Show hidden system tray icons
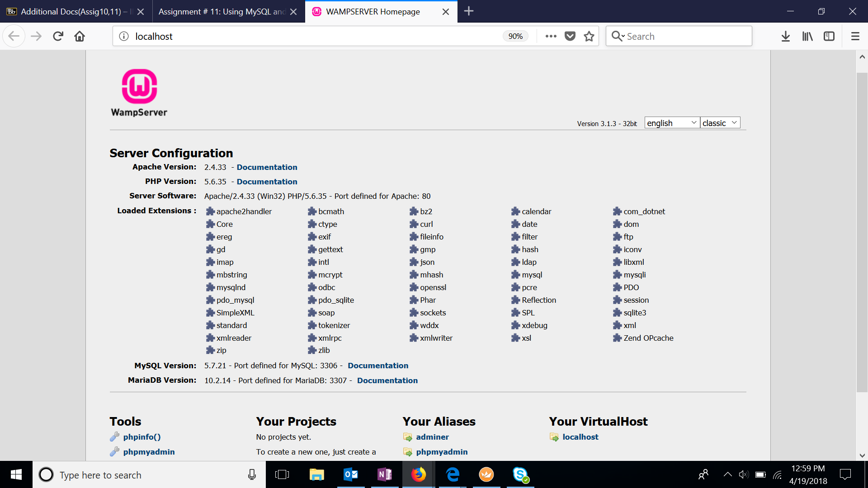This screenshot has width=868, height=488. [727, 474]
